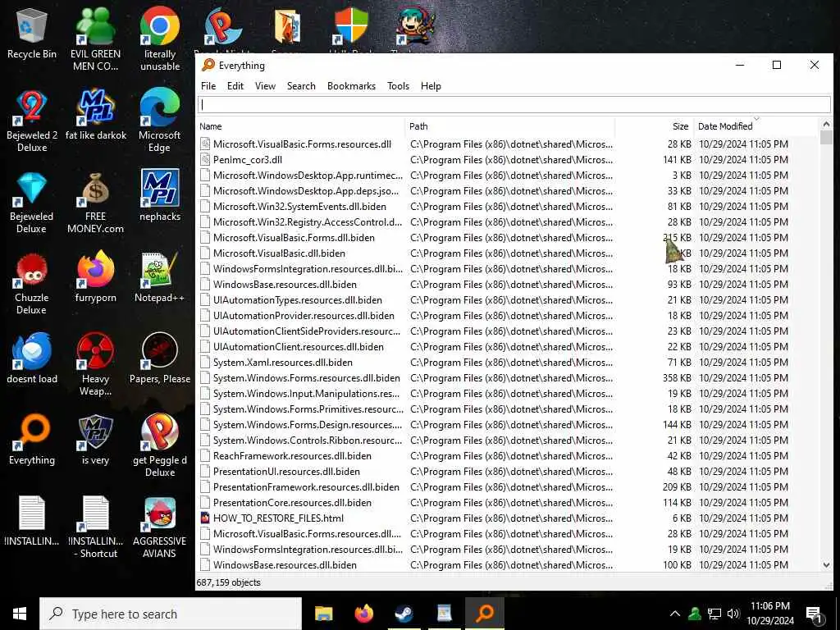840x630 pixels.
Task: Open the Bookmarks menu
Action: [x=351, y=85]
